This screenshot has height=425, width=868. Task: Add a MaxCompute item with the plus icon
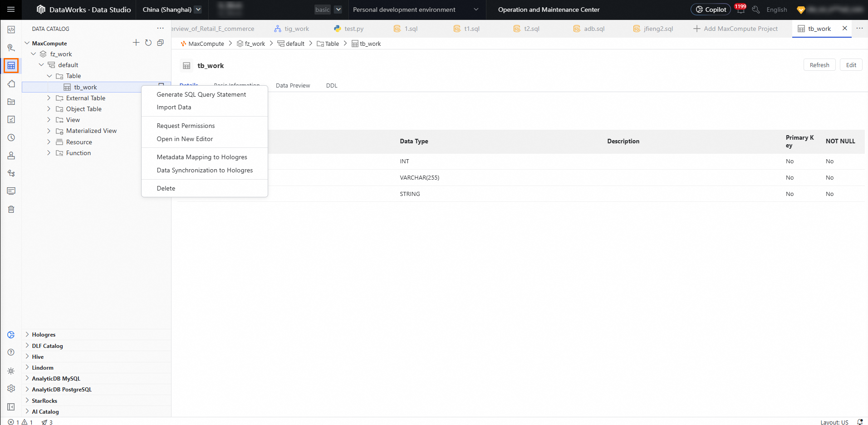(x=136, y=43)
